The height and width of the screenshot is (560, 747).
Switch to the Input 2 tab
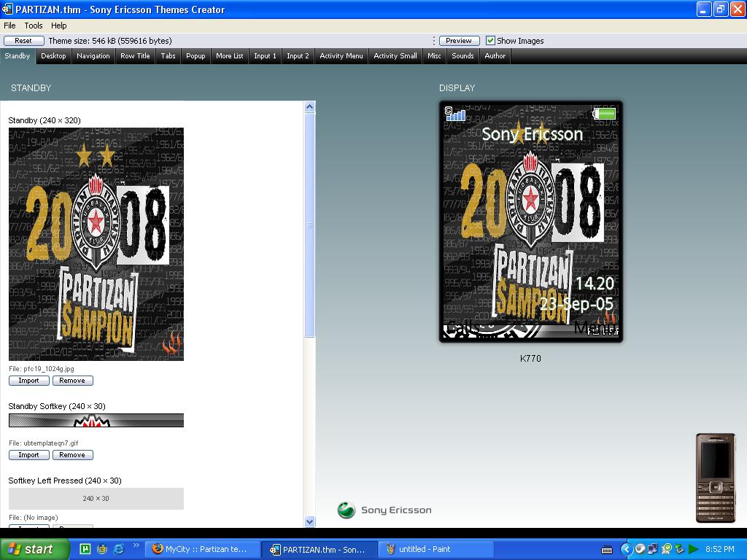point(298,56)
